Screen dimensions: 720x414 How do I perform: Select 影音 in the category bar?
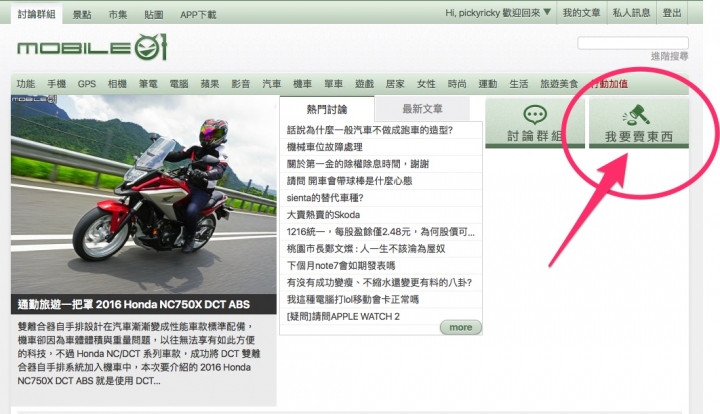click(x=241, y=84)
